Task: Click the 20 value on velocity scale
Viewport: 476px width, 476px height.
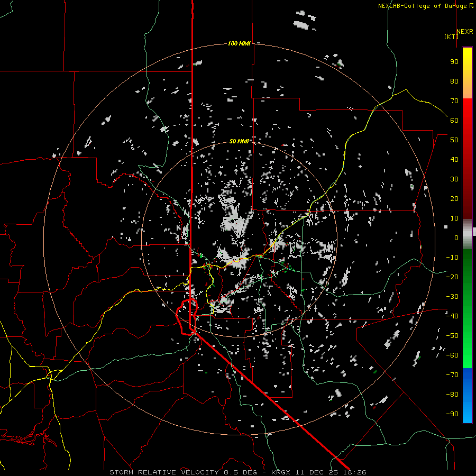Action: (x=454, y=198)
